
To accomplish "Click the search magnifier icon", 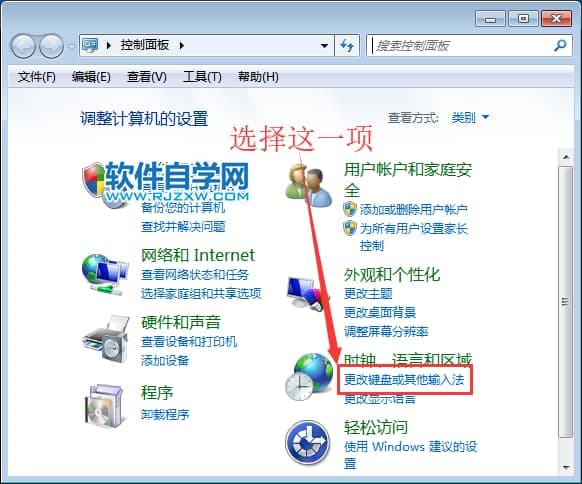I will click(560, 46).
